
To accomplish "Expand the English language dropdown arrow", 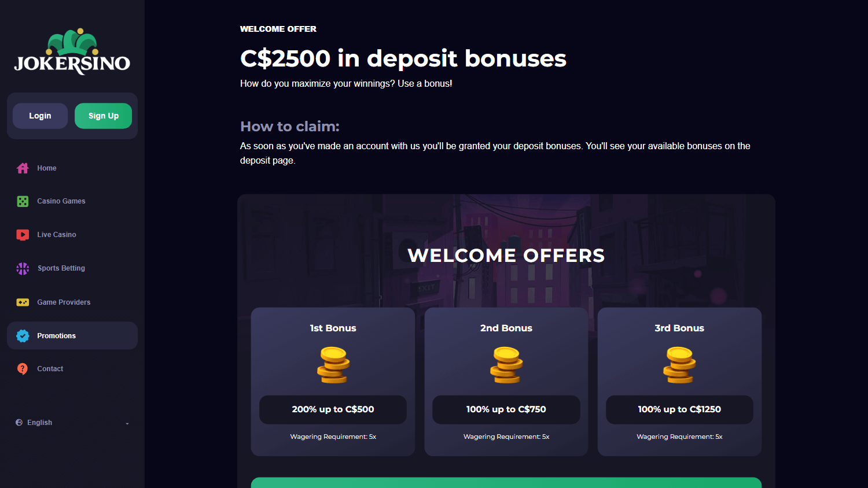I will coord(127,423).
